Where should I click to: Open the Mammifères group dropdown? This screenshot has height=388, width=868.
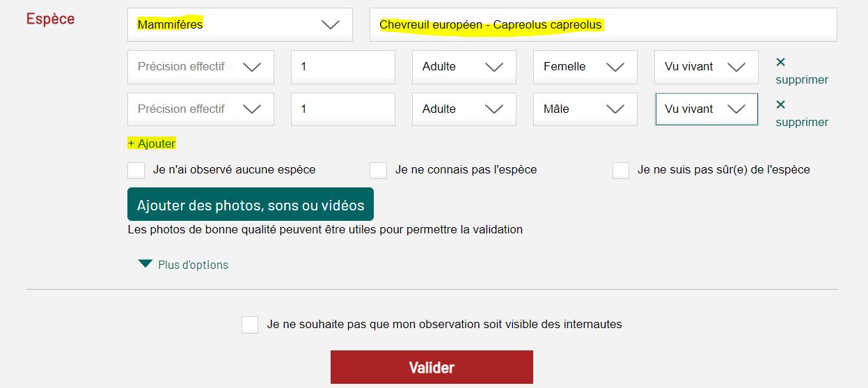tap(239, 25)
